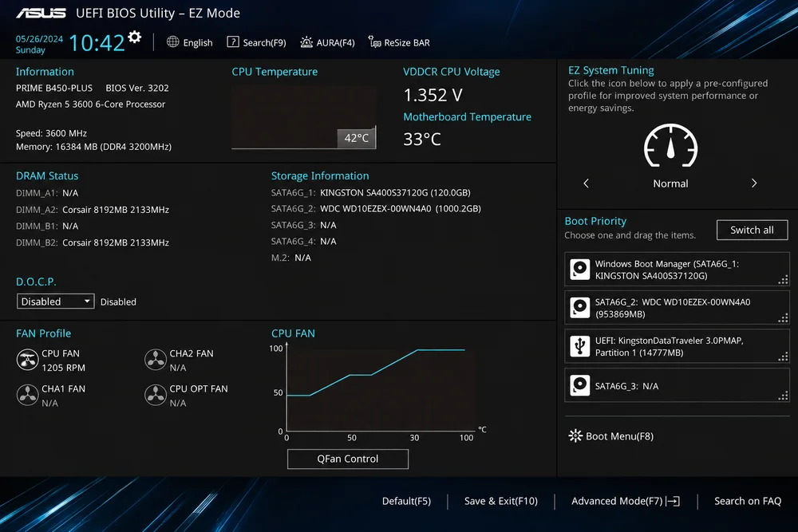Click the 1205 RPM fan speed
This screenshot has width=798, height=532.
[x=63, y=367]
